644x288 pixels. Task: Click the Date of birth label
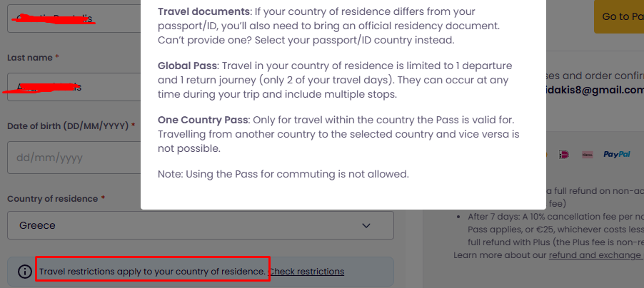[69, 126]
